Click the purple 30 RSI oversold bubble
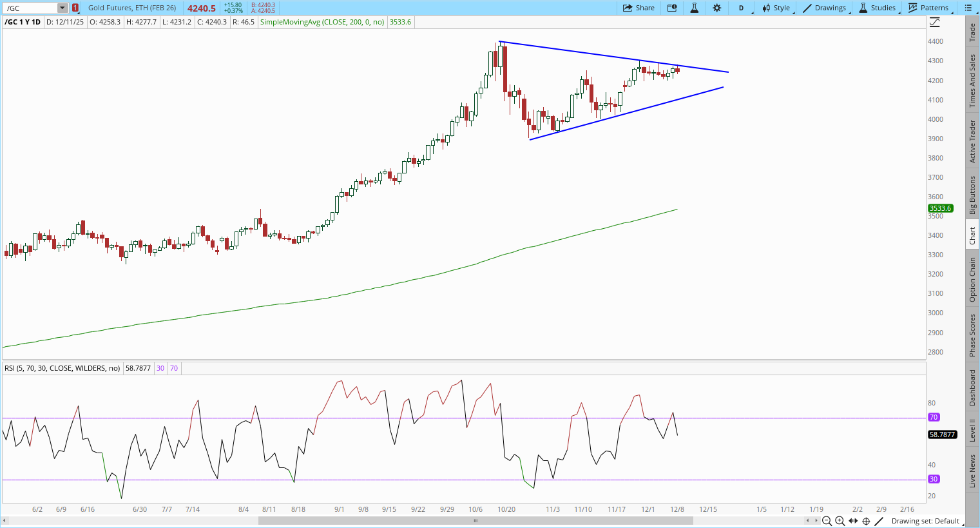980x528 pixels. [934, 479]
